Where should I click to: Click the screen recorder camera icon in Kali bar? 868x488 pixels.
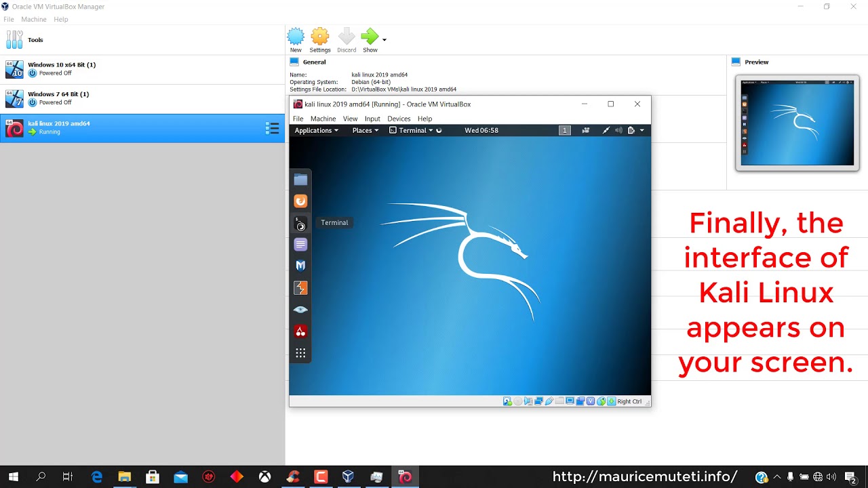point(587,130)
